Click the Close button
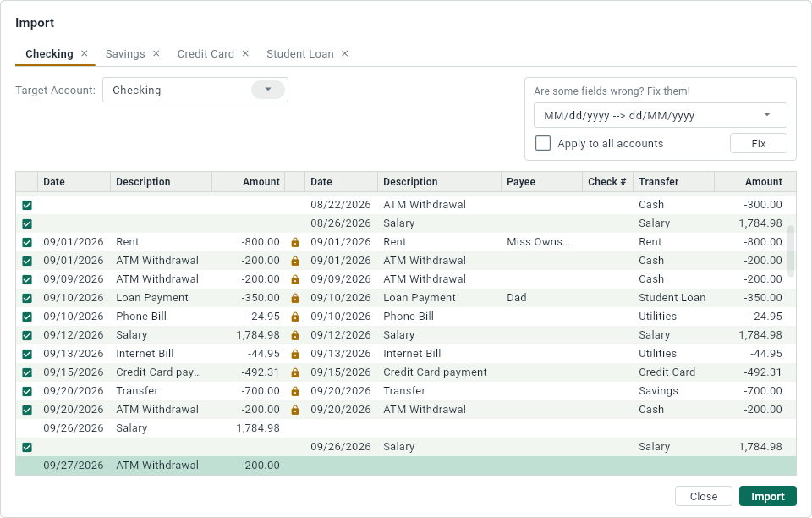812x518 pixels. (x=703, y=496)
